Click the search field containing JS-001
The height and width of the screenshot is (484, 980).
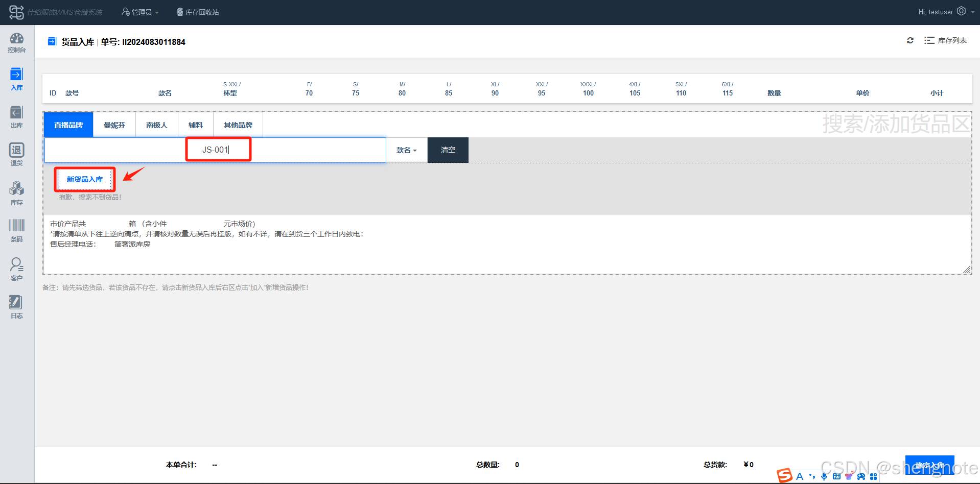pos(215,150)
